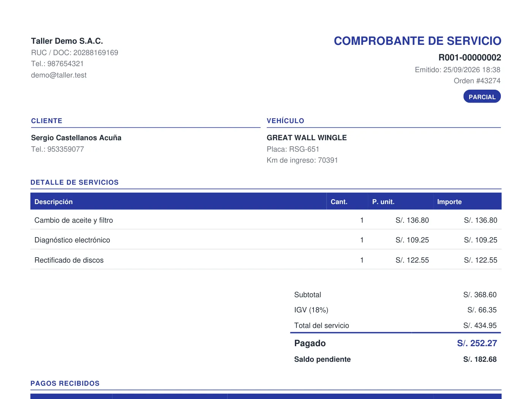Select client name "Sergio Castellanos Acuña"
This screenshot has width=532, height=399.
pos(76,138)
